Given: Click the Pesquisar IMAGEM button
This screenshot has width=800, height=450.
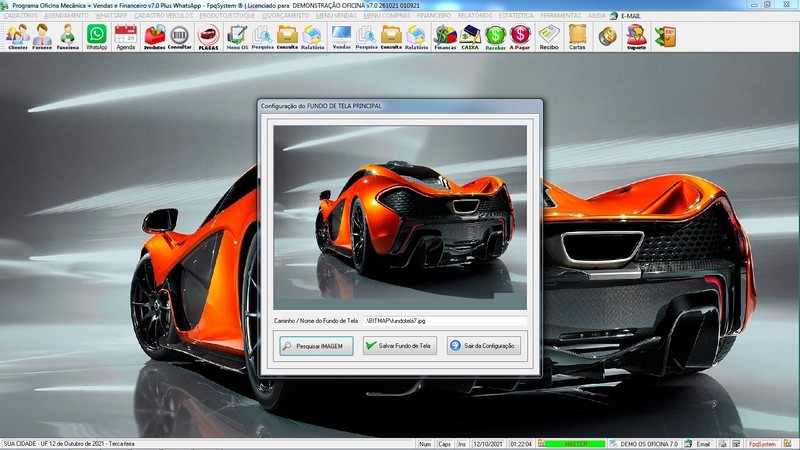Looking at the screenshot, I should click(315, 345).
